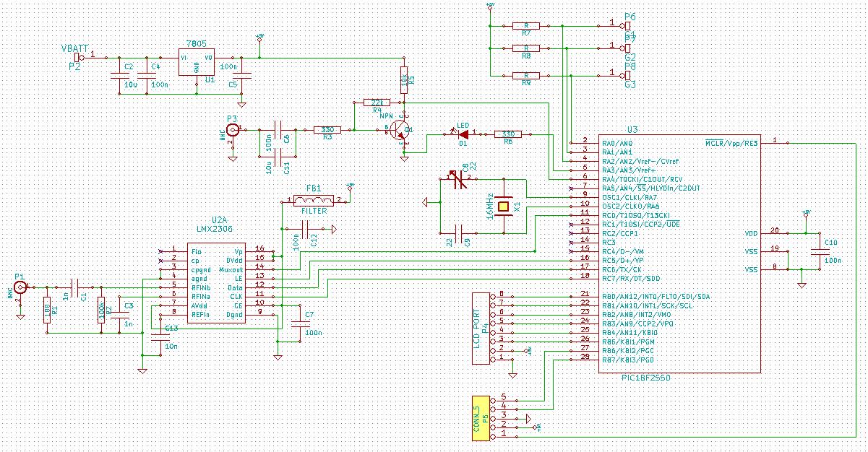Click the FB1 ferrite filter inductor

point(314,201)
